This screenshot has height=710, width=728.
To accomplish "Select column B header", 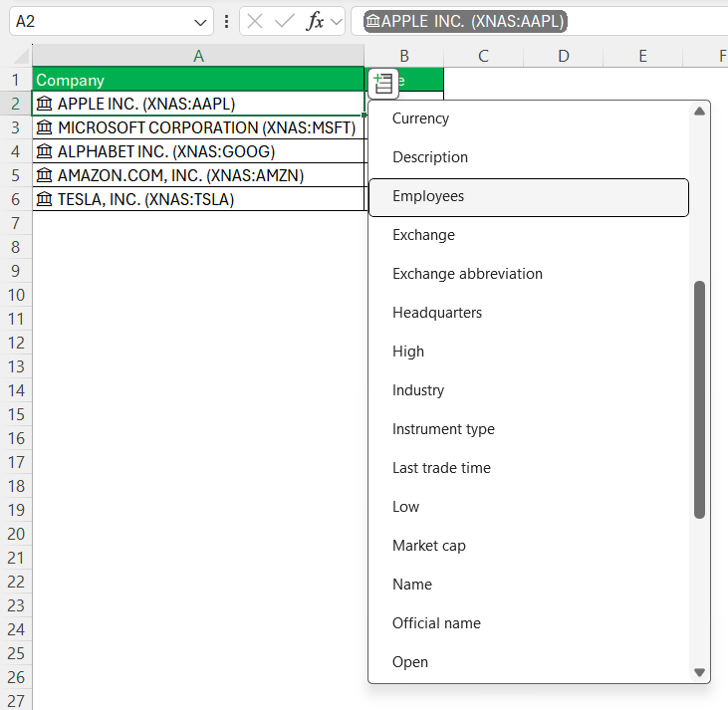I will click(404, 56).
